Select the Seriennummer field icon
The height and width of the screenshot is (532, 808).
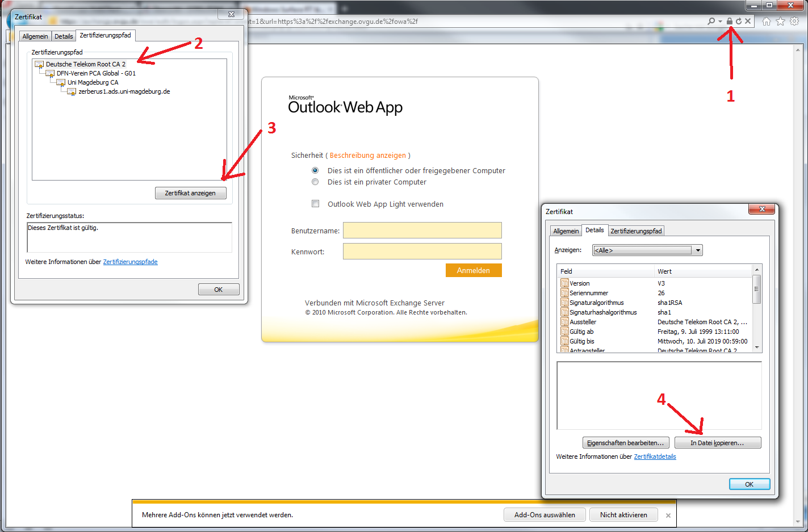(564, 293)
